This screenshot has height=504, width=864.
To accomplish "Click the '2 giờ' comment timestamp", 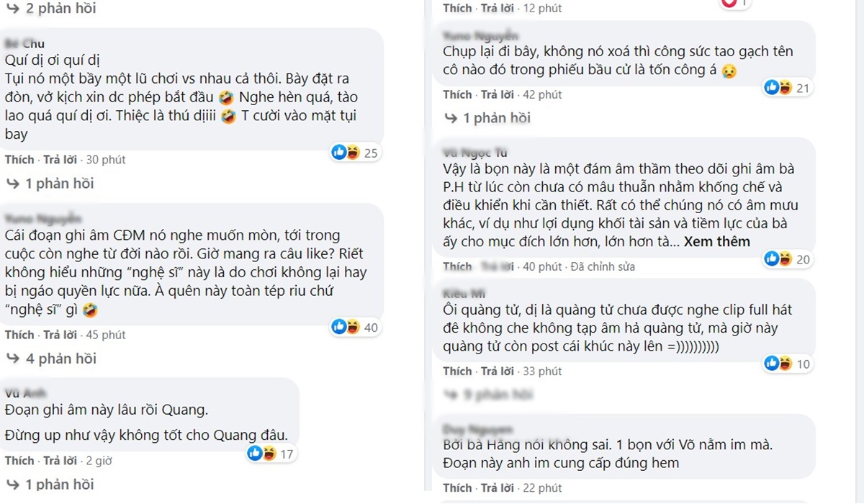I will (x=99, y=461).
